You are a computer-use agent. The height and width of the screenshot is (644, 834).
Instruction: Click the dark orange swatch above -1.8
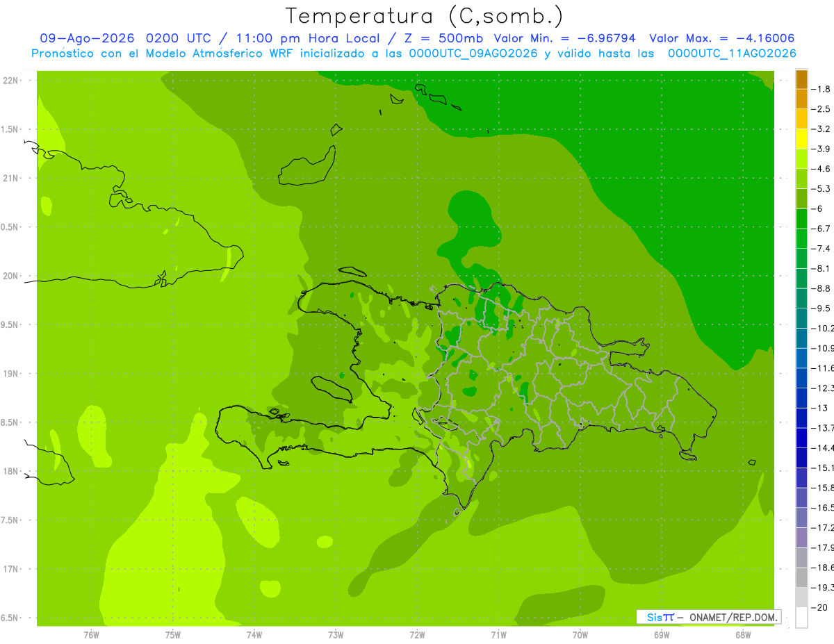pyautogui.click(x=801, y=79)
